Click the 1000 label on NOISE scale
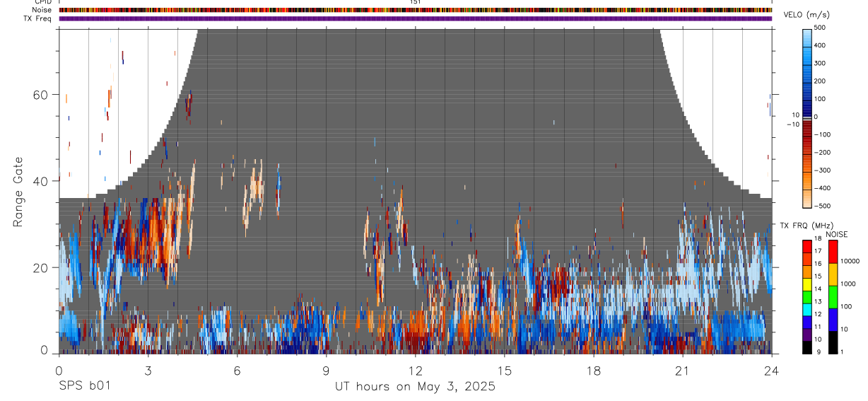868x401 pixels. coord(848,284)
